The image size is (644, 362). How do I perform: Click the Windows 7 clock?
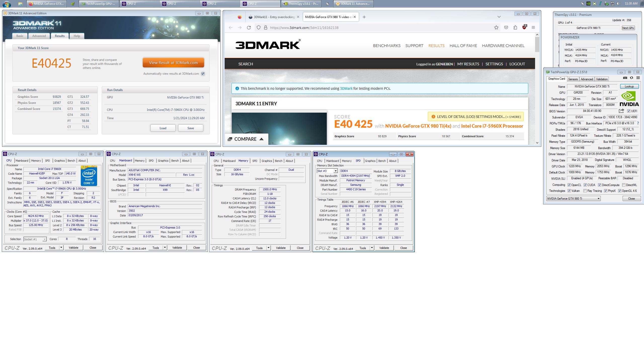tap(631, 4)
